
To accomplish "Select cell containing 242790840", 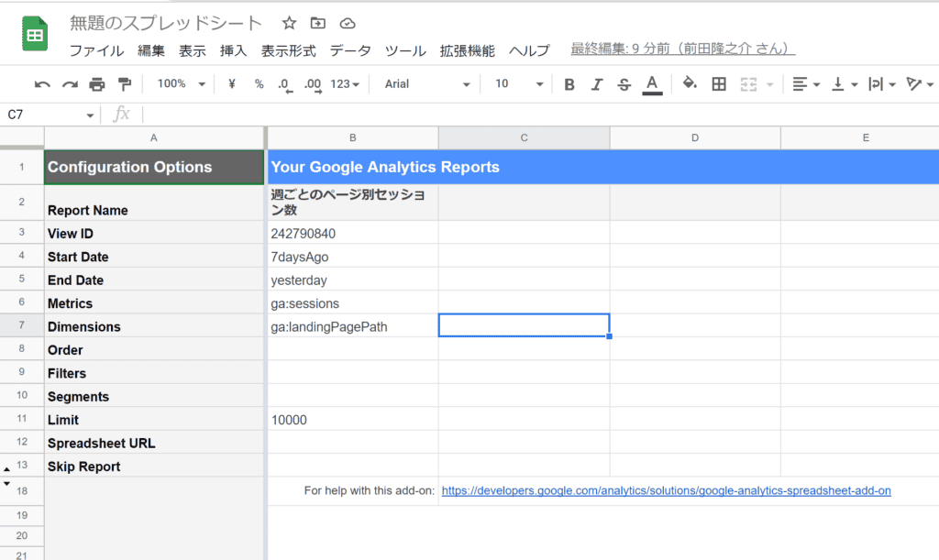I will [353, 233].
